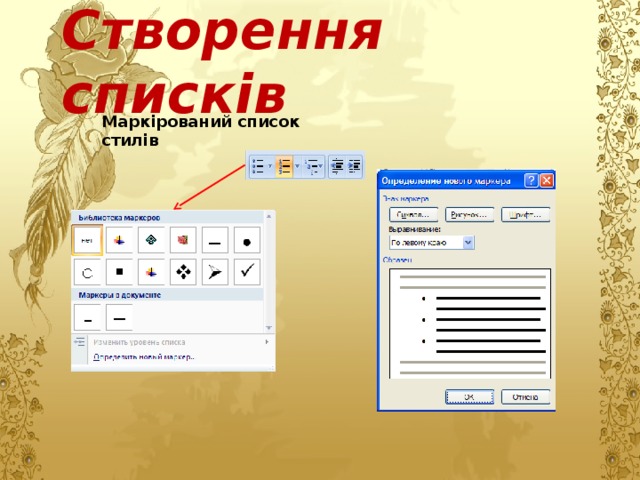The width and height of the screenshot is (640, 480).
Task: Open the bulleted list dropdown arrow
Action: point(270,166)
